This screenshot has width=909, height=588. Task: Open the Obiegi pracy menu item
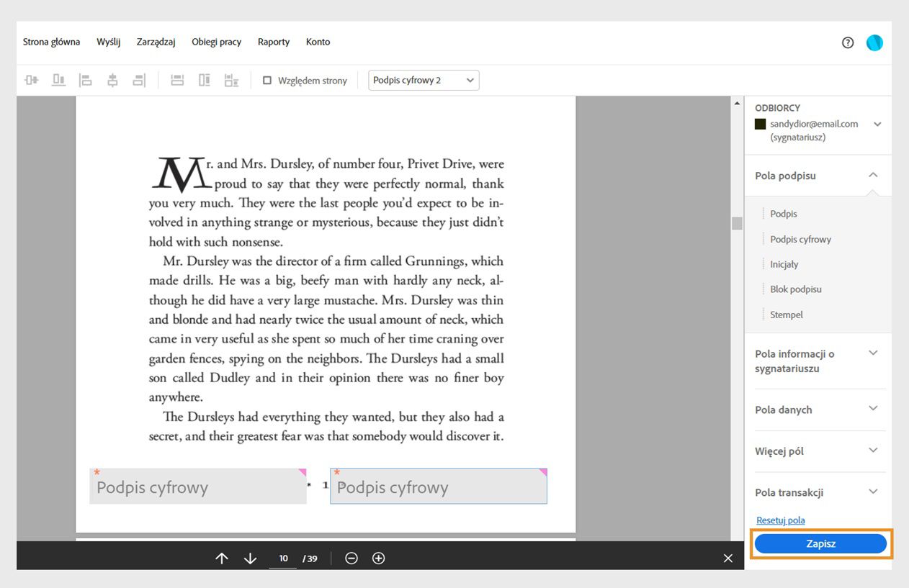pos(216,42)
